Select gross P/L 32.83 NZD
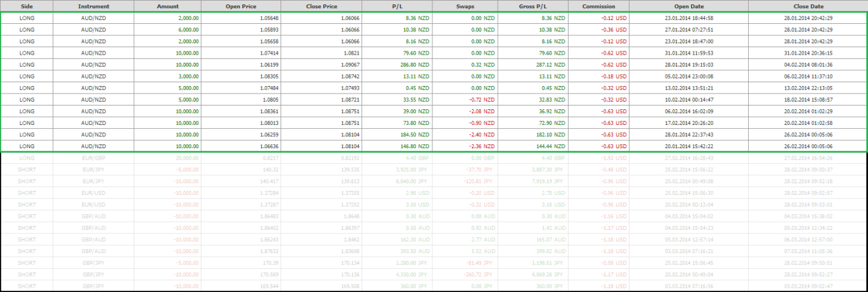Screen dimensions: 868x292 coord(533,100)
